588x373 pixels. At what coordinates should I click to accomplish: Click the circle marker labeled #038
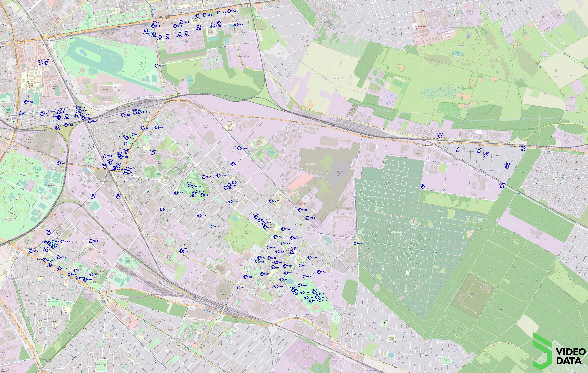pos(157,66)
